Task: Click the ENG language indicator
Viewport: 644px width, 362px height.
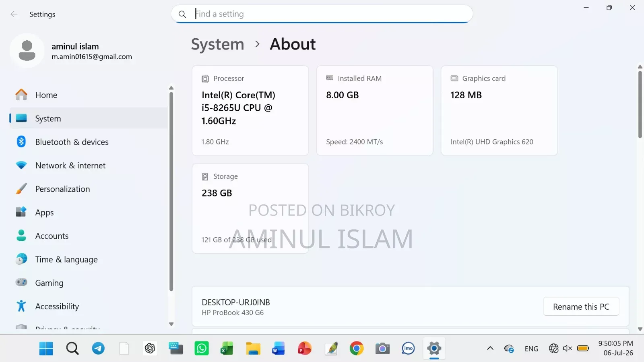Action: (x=532, y=349)
